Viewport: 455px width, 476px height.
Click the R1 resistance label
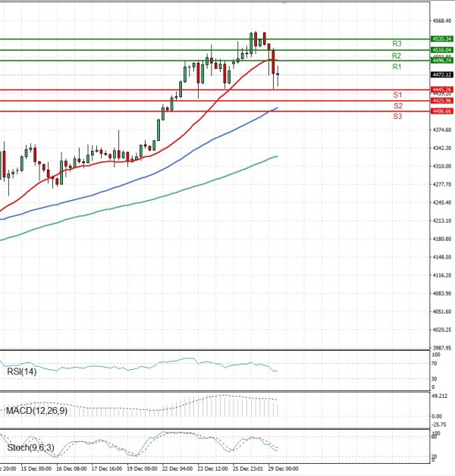tap(397, 67)
